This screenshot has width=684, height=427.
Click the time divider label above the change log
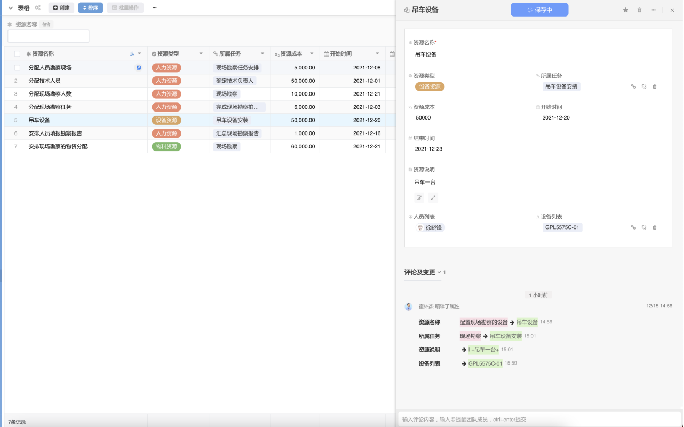(x=538, y=295)
